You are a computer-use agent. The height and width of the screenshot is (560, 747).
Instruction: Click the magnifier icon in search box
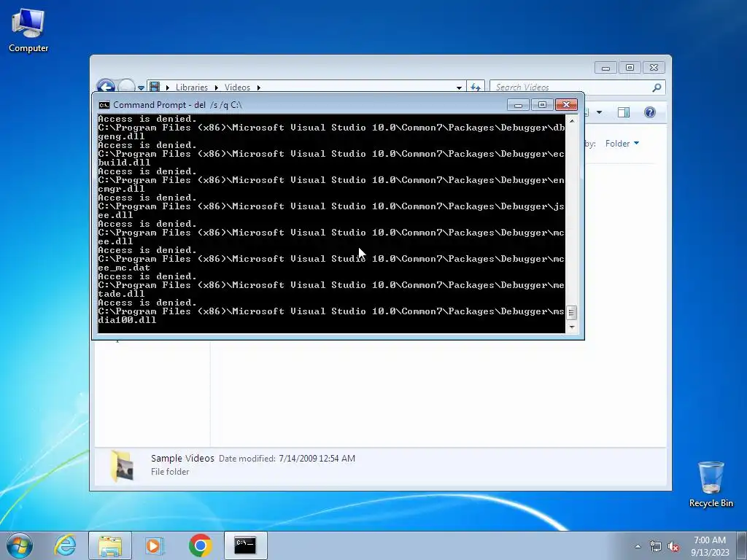tap(657, 87)
